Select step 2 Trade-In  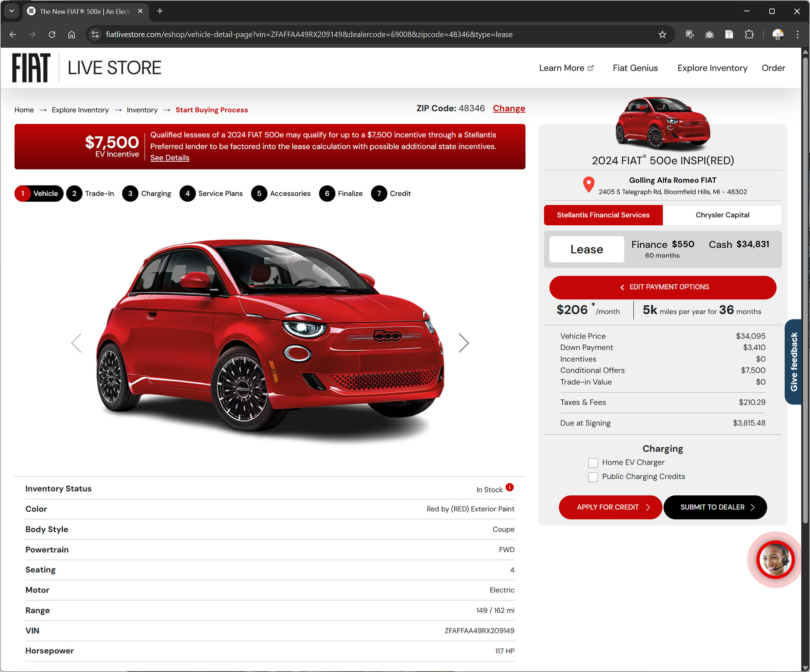tap(90, 194)
